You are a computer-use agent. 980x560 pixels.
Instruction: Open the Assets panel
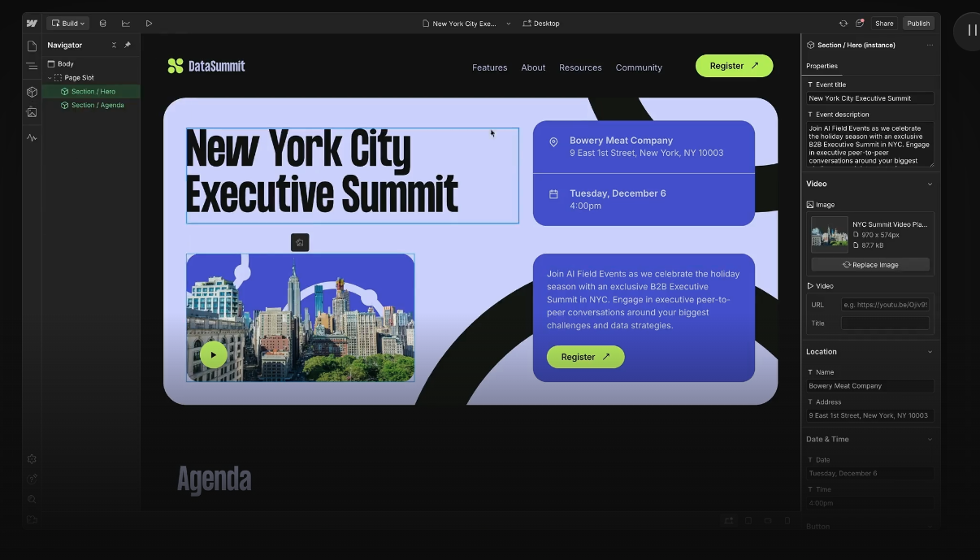tap(32, 112)
